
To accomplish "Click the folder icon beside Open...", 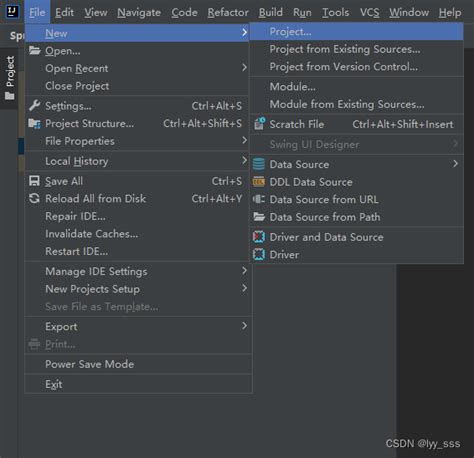I will click(34, 50).
